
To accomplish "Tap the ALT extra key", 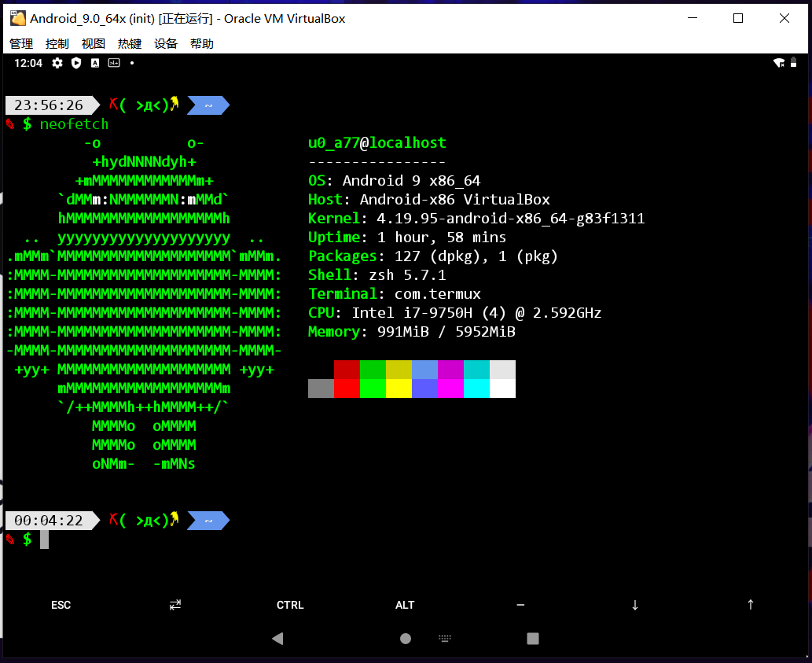I will tap(405, 605).
